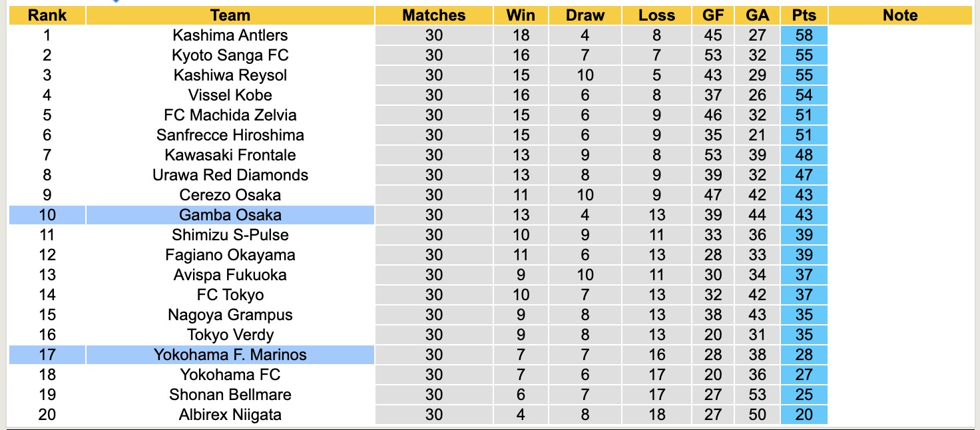Click the Yokohama F. Marinos team name
The image size is (980, 430).
tap(230, 355)
